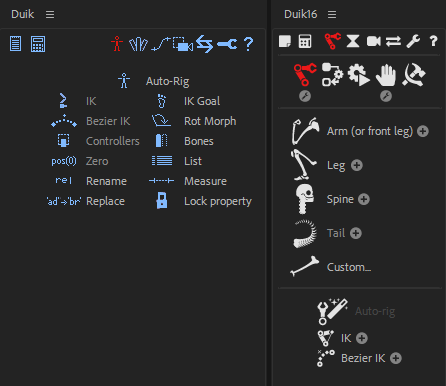The image size is (446, 386).
Task: Open settings wrench below the red bones icon
Action: point(305,96)
